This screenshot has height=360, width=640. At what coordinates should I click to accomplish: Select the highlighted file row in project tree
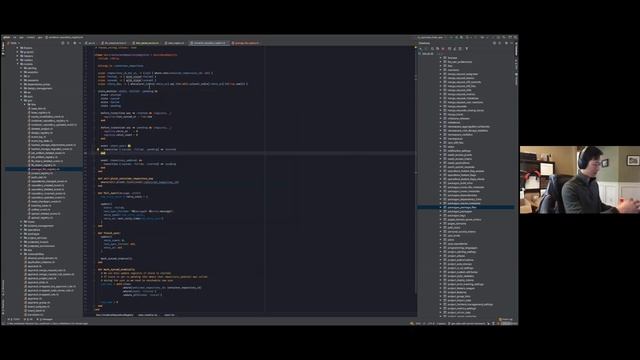tap(44, 169)
